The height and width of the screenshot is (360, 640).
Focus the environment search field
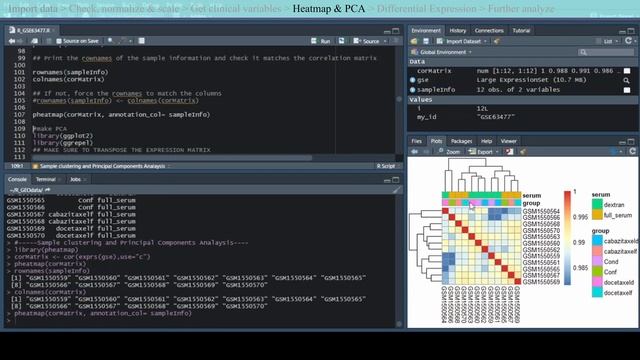[x=606, y=52]
